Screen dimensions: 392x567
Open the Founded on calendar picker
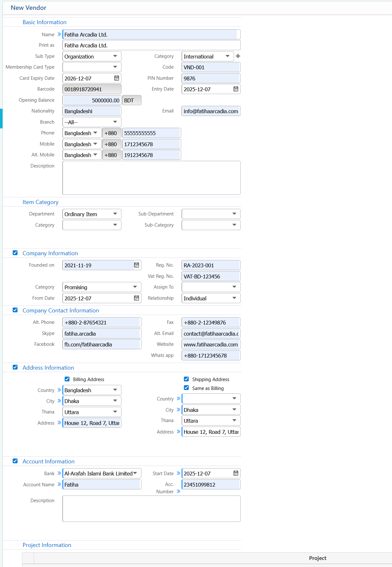pyautogui.click(x=136, y=265)
